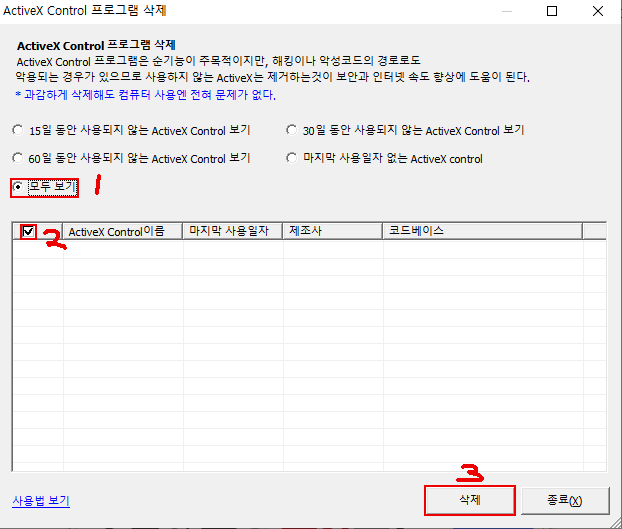The width and height of the screenshot is (622, 529).
Task: Click the 제조사 column header
Action: 332,231
